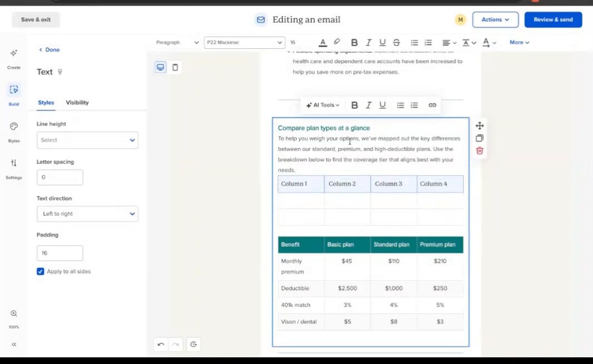Toggle italic in floating toolbar

pyautogui.click(x=368, y=105)
